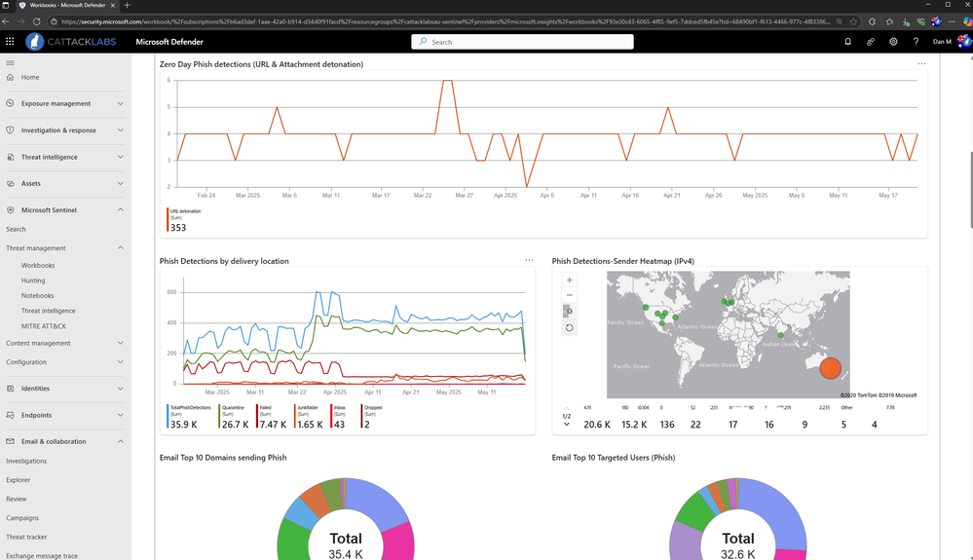
Task: Open Explorer in the sidebar
Action: point(18,480)
